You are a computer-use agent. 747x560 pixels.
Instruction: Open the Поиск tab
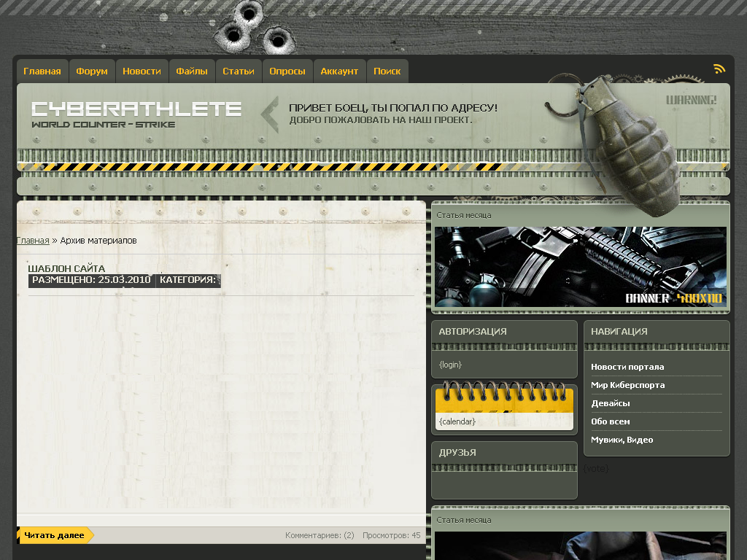(387, 71)
